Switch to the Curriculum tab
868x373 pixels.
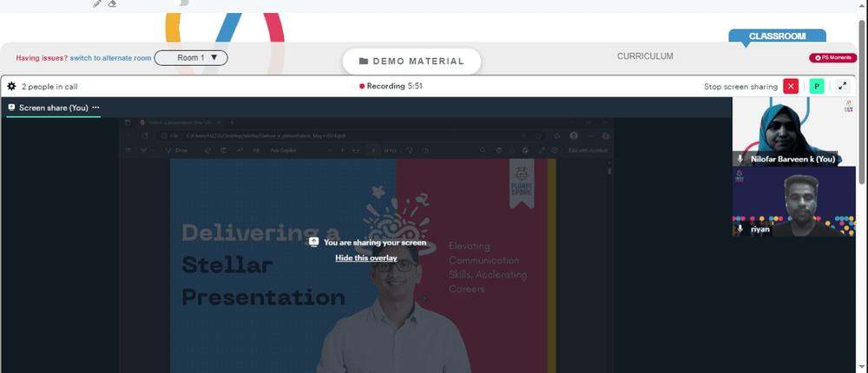[x=645, y=56]
